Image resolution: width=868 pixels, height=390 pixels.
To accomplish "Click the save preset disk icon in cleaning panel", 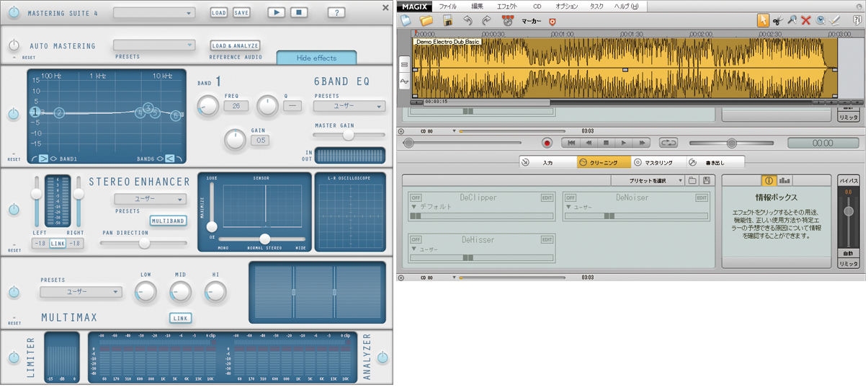I will 707,180.
